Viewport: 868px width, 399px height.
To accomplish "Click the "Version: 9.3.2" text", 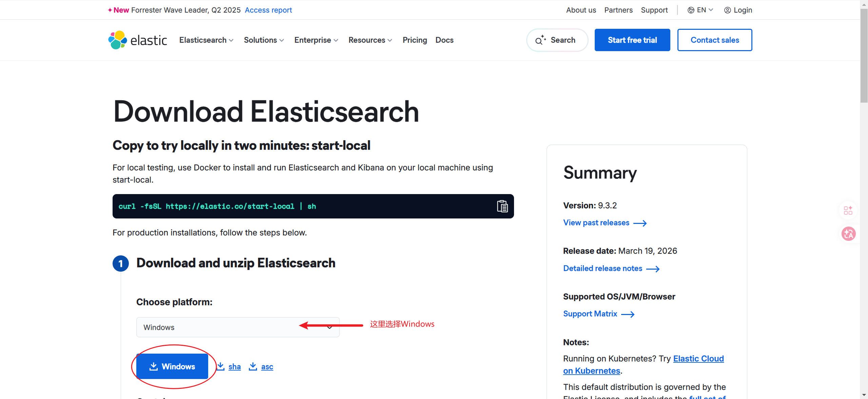I will point(590,206).
